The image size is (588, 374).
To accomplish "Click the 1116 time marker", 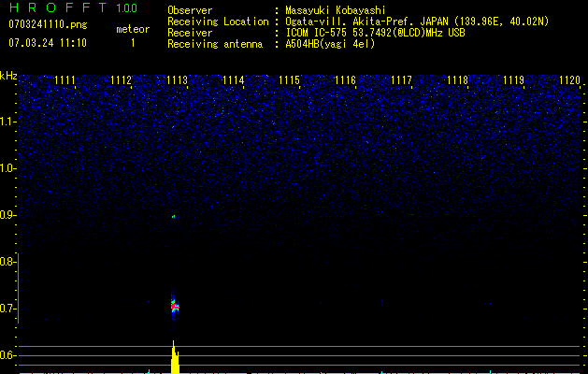I will click(x=345, y=81).
